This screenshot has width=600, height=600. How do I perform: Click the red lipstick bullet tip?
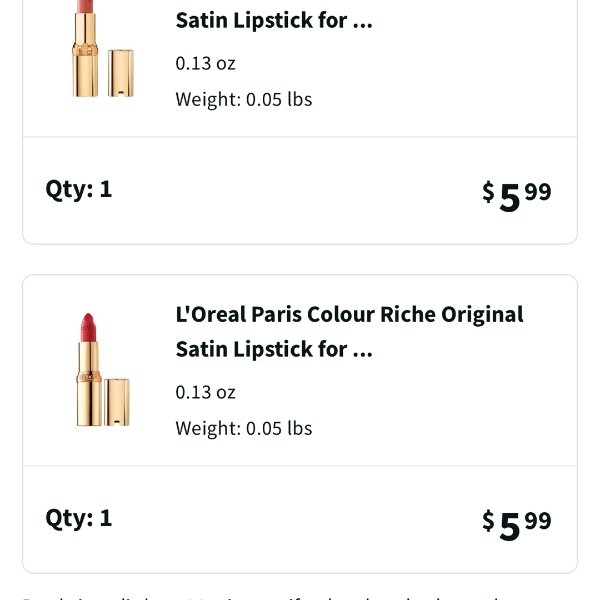click(x=88, y=327)
